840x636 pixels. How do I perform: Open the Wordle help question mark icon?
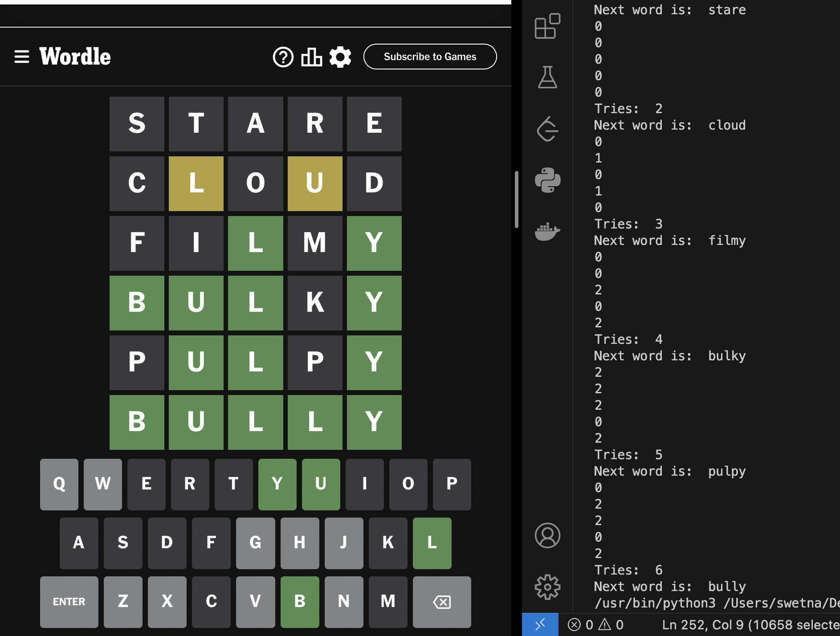pos(283,57)
